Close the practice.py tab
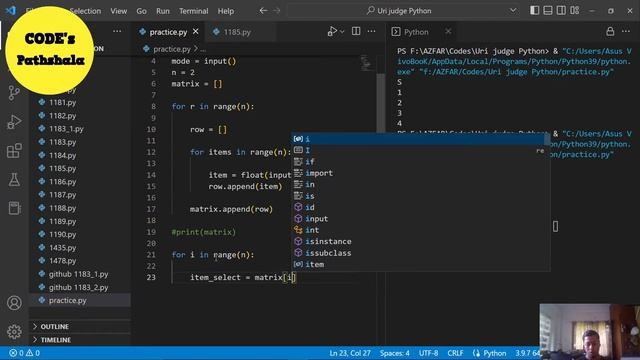 [x=196, y=31]
